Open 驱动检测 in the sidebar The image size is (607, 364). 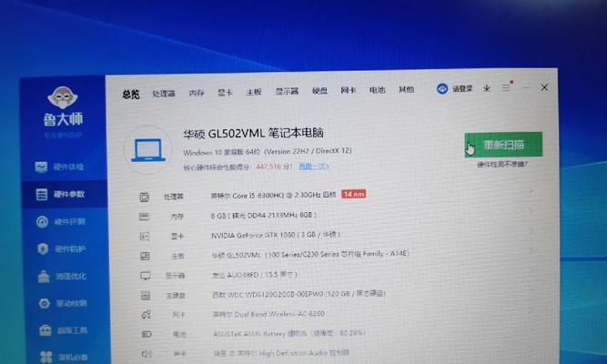(x=63, y=303)
